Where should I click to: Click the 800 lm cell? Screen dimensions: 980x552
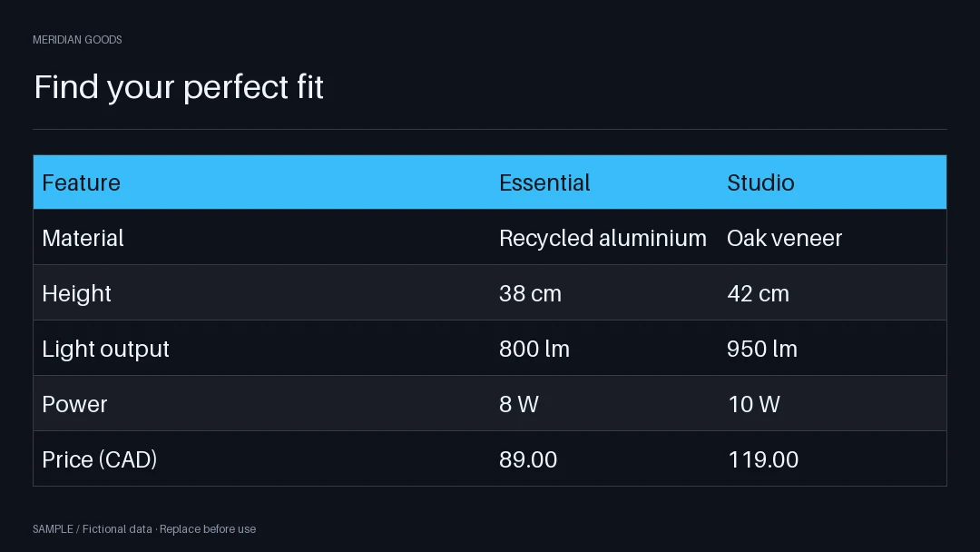pyautogui.click(x=534, y=349)
